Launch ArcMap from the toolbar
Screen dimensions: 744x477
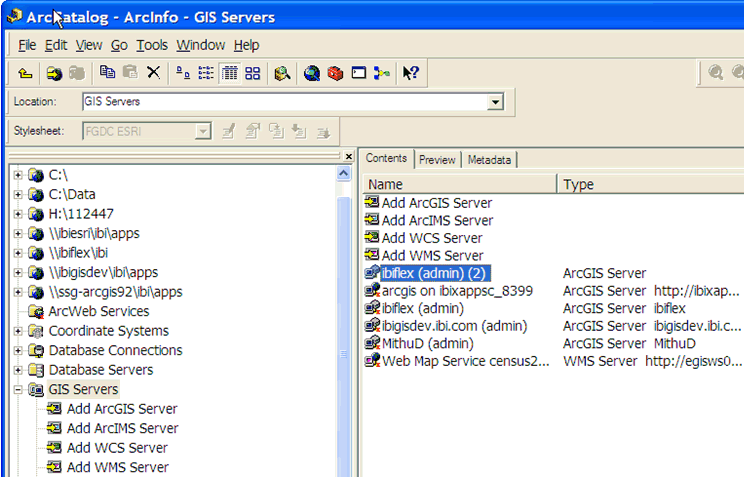pyautogui.click(x=312, y=73)
